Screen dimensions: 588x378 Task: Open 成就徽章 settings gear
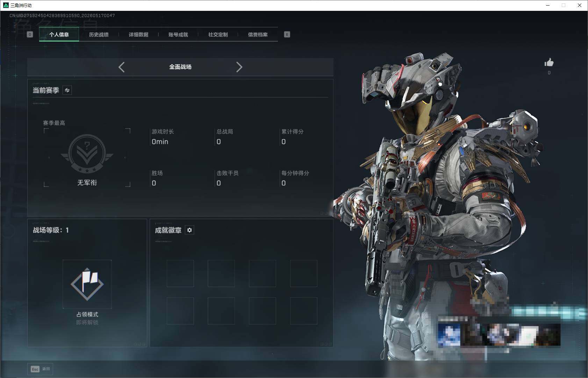(189, 230)
